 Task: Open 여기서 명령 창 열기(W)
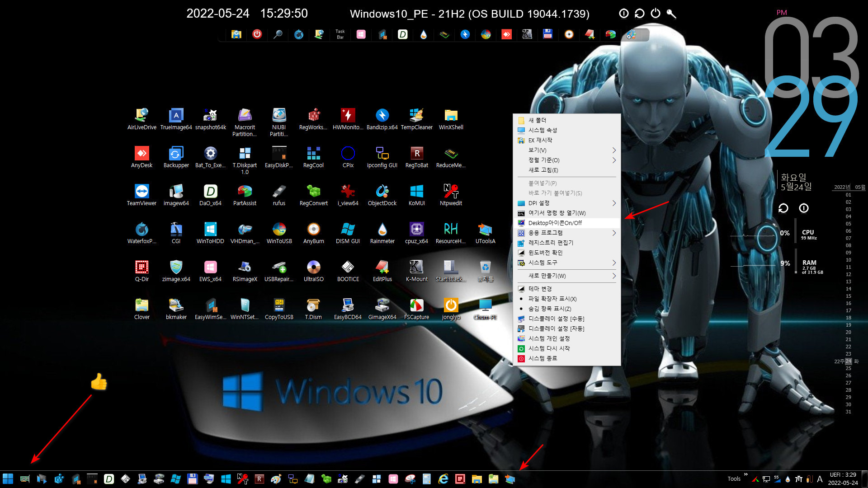567,213
